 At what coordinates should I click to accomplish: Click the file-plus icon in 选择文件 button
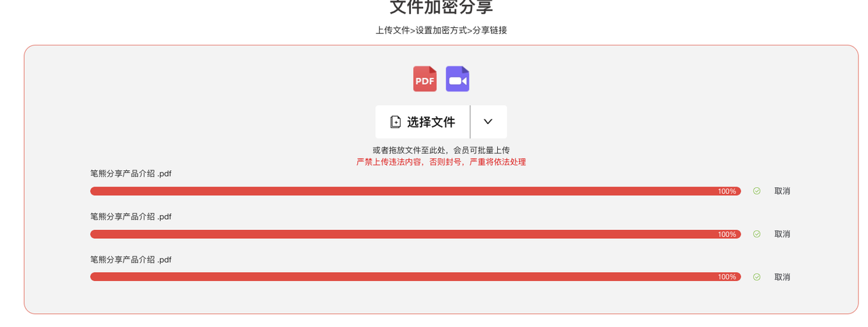click(395, 122)
